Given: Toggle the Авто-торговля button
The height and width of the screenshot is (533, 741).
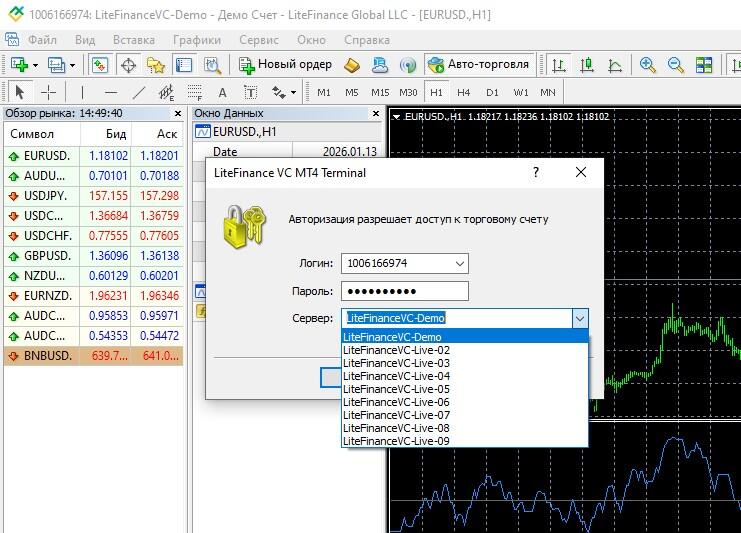Looking at the screenshot, I should click(479, 65).
